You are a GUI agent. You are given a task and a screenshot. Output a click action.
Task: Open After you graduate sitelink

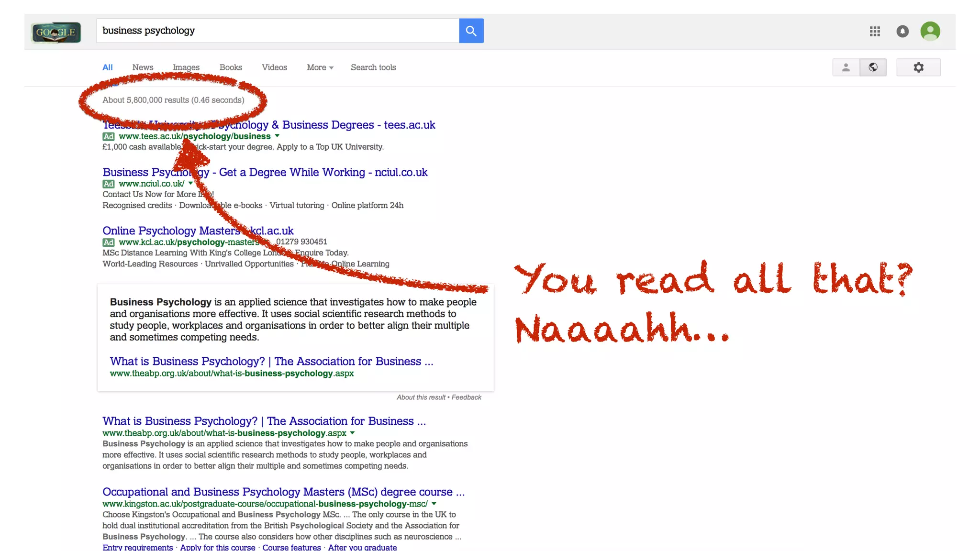(x=362, y=547)
